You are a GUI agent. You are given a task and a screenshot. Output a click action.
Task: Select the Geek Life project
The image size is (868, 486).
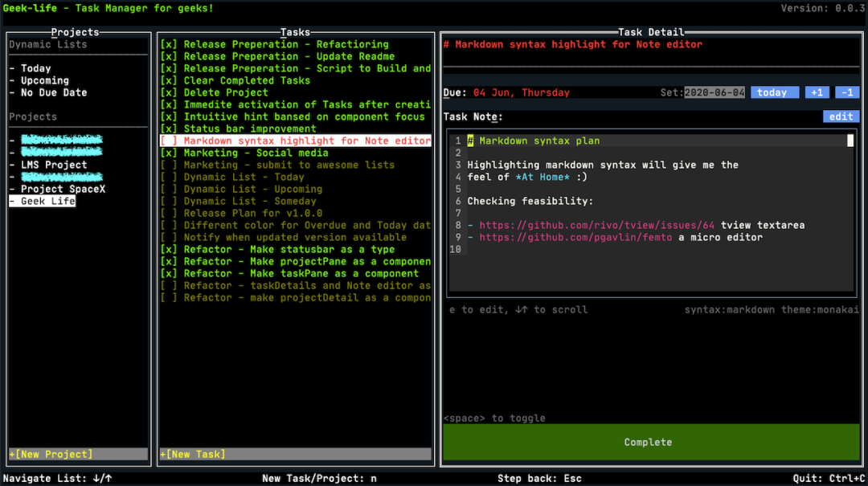tap(47, 201)
